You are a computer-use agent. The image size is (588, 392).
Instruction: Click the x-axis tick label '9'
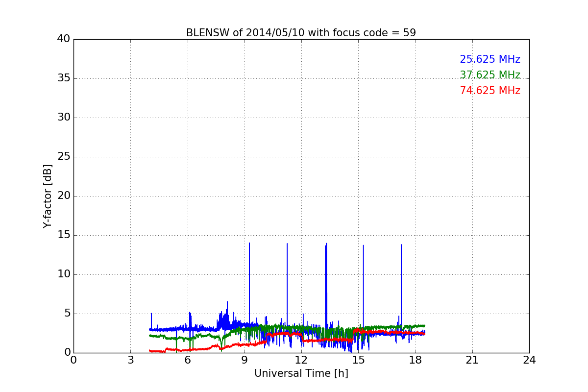tap(245, 360)
